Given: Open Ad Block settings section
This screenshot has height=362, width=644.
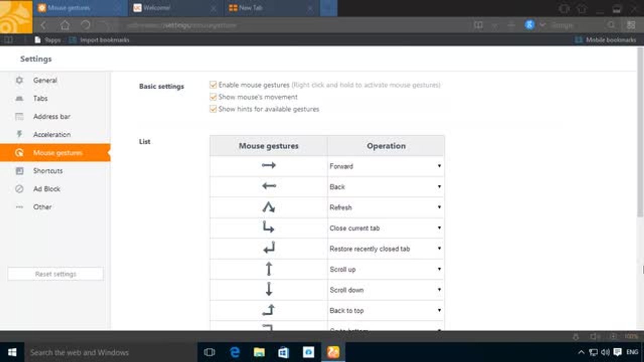Looking at the screenshot, I should point(55,189).
